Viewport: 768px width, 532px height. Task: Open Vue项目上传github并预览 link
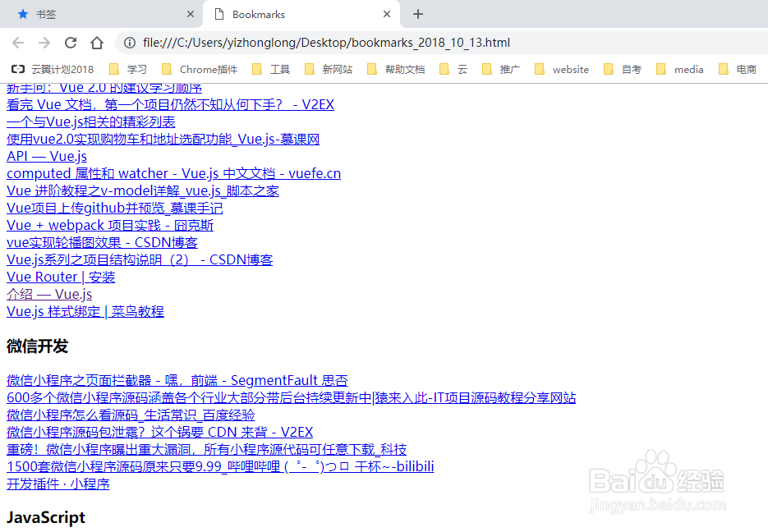[115, 208]
